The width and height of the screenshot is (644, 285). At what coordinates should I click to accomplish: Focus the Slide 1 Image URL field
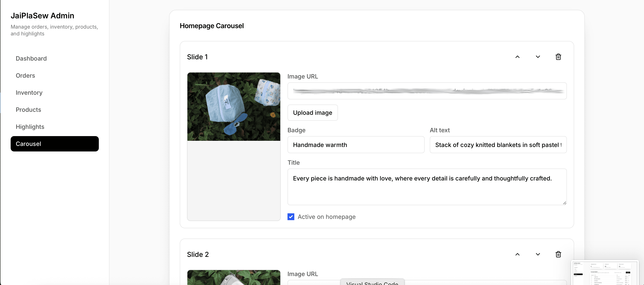tap(427, 91)
